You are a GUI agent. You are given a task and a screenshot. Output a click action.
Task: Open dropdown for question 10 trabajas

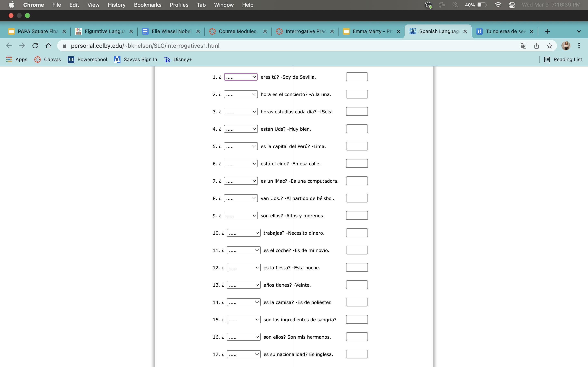[x=243, y=233]
